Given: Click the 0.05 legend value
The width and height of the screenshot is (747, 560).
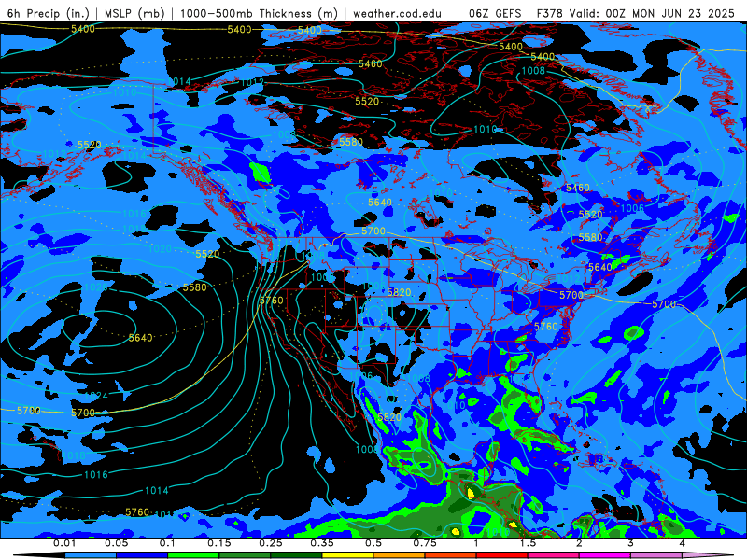Looking at the screenshot, I should pyautogui.click(x=116, y=543).
